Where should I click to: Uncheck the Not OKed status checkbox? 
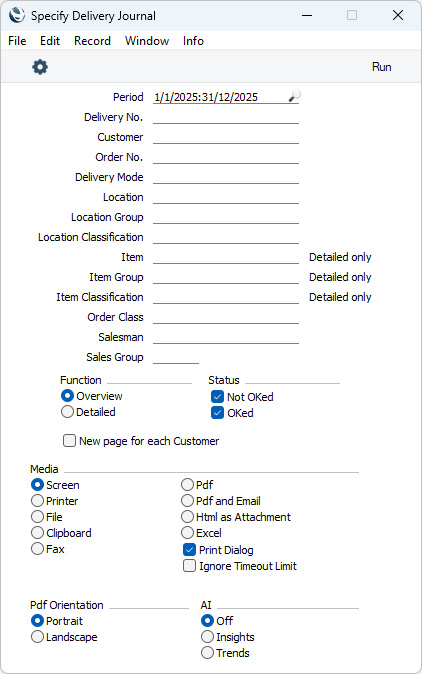tap(217, 397)
